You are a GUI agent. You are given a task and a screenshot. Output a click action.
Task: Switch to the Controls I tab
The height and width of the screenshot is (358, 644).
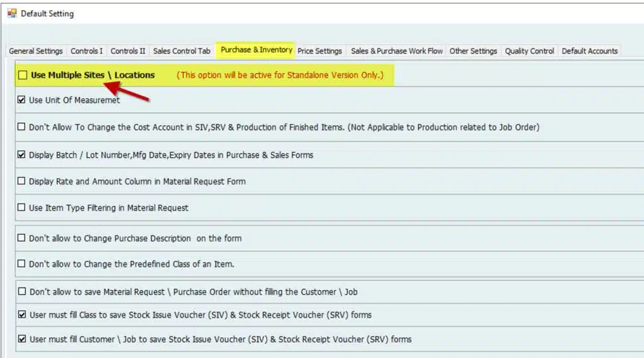87,51
